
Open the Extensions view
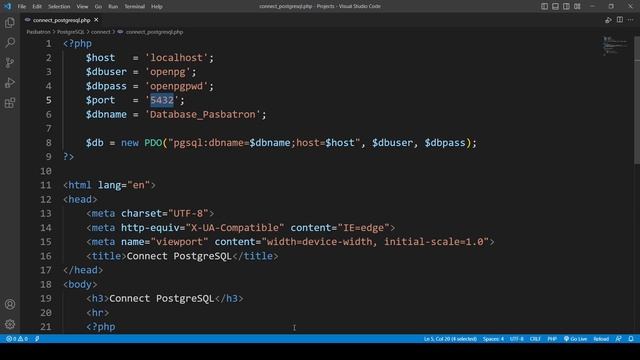click(x=10, y=103)
